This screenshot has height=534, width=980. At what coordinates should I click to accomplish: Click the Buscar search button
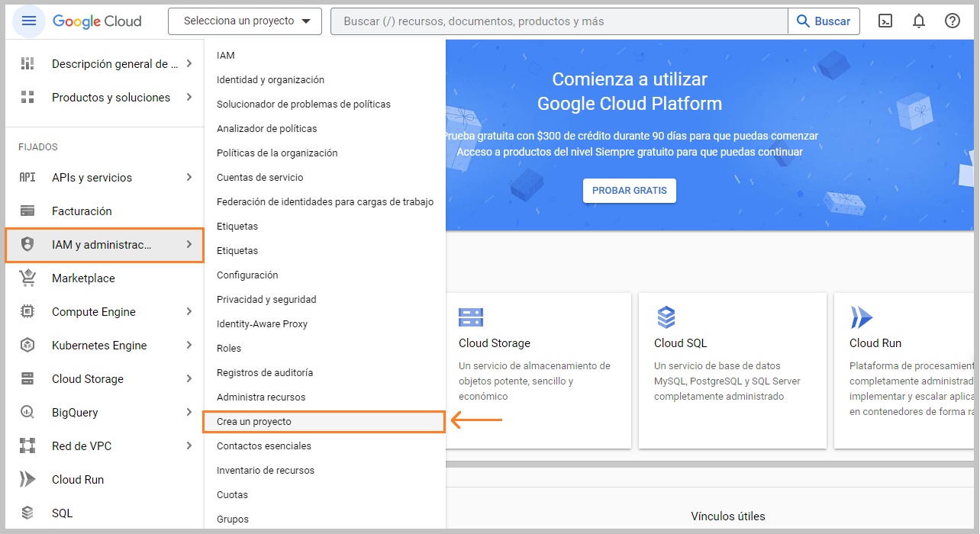[x=824, y=21]
